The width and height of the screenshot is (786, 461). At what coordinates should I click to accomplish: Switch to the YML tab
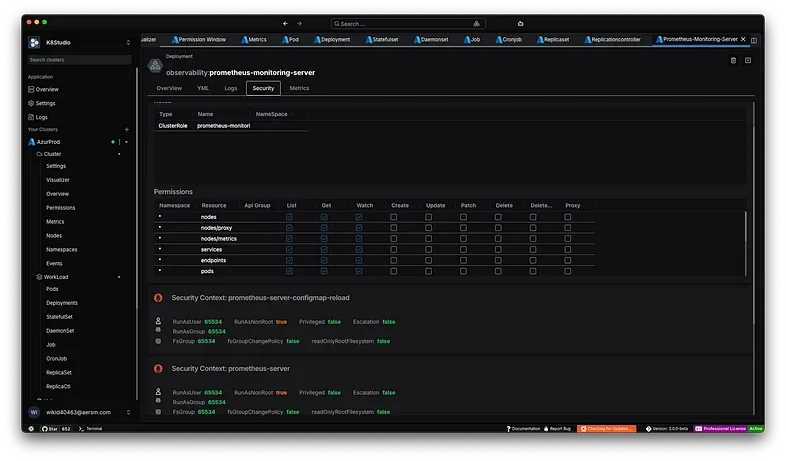pyautogui.click(x=203, y=88)
